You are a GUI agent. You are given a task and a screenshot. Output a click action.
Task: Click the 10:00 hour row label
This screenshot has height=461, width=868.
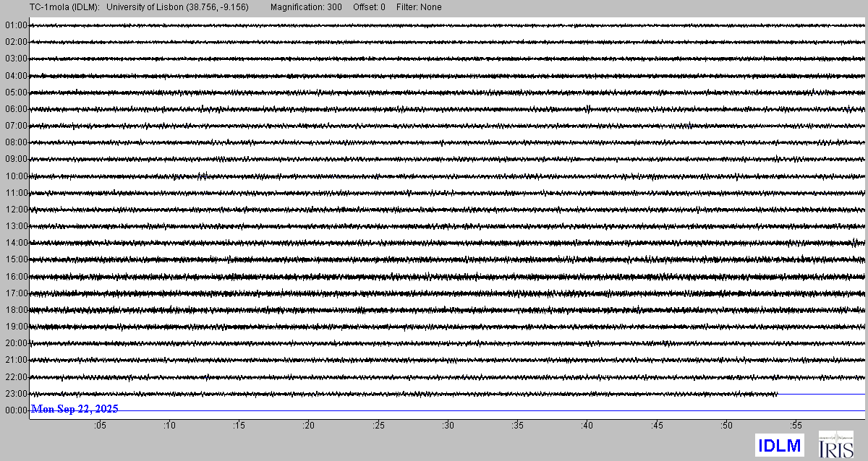coord(15,176)
